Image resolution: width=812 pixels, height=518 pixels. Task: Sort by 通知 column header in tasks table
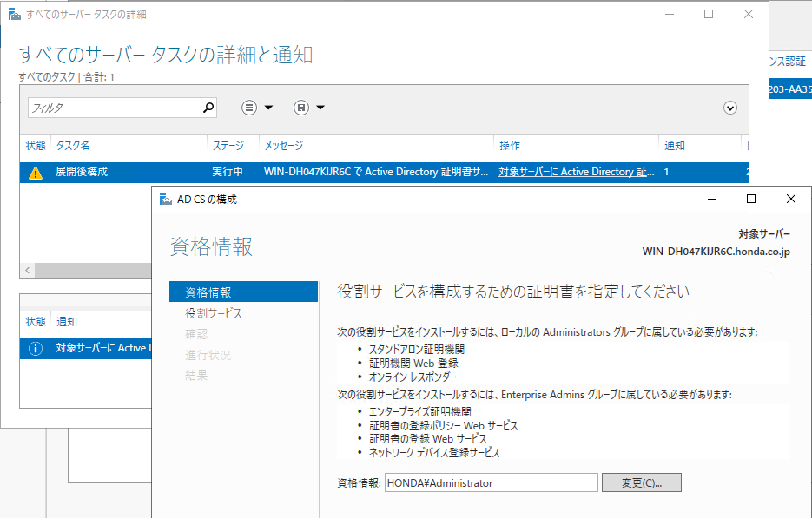675,146
